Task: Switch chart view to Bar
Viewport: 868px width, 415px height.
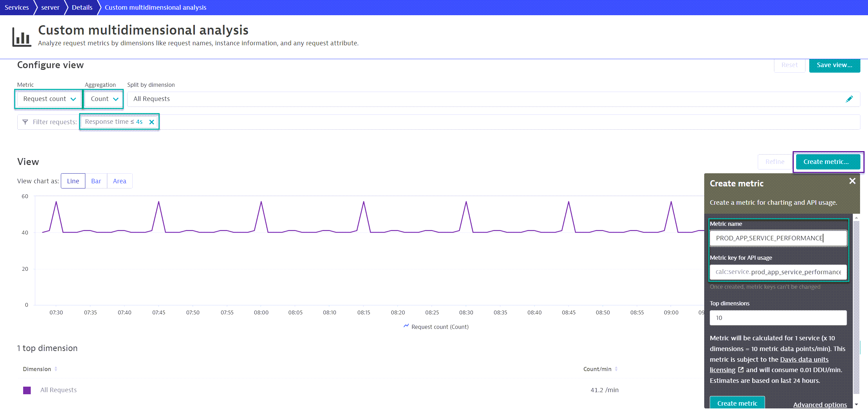Action: point(96,181)
